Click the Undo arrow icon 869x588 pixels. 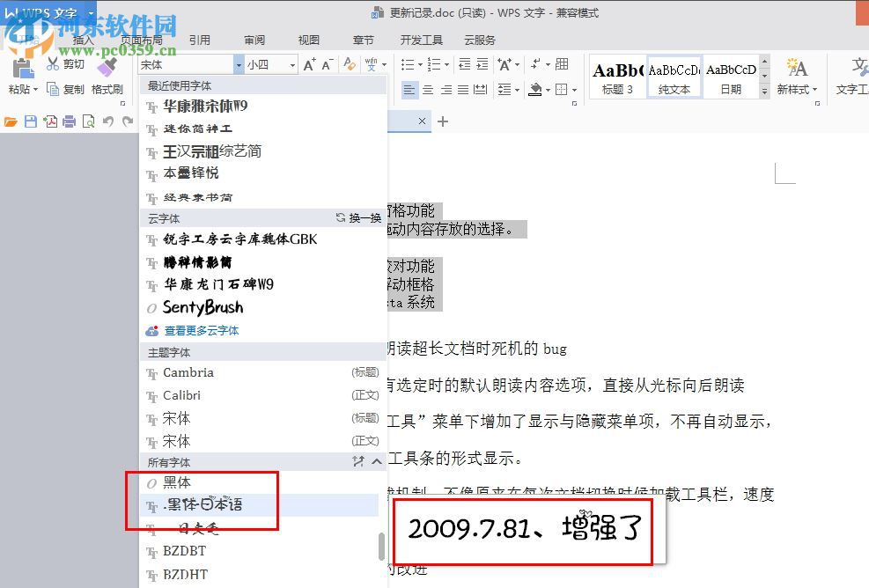(109, 121)
